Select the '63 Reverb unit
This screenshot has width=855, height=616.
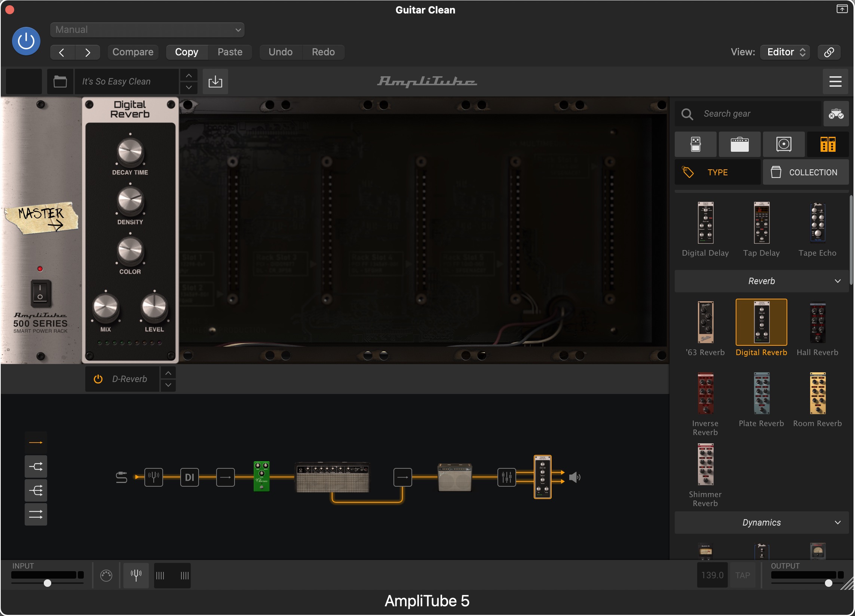click(x=705, y=329)
